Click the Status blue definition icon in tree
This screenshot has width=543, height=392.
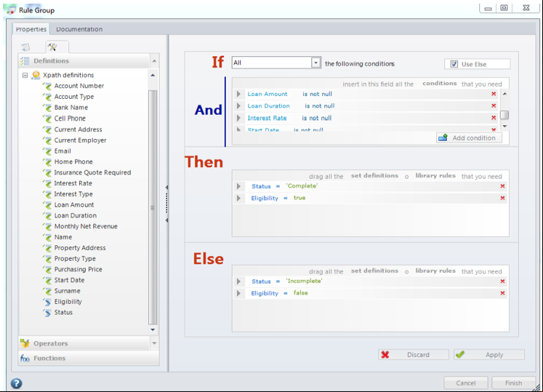pyautogui.click(x=47, y=313)
